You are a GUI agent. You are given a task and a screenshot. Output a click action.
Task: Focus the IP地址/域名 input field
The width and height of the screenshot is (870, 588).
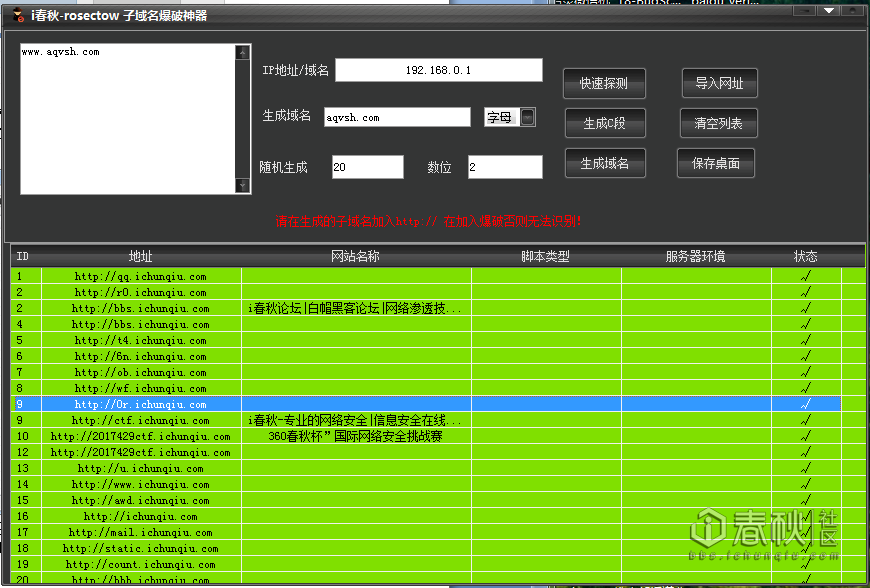click(x=438, y=70)
